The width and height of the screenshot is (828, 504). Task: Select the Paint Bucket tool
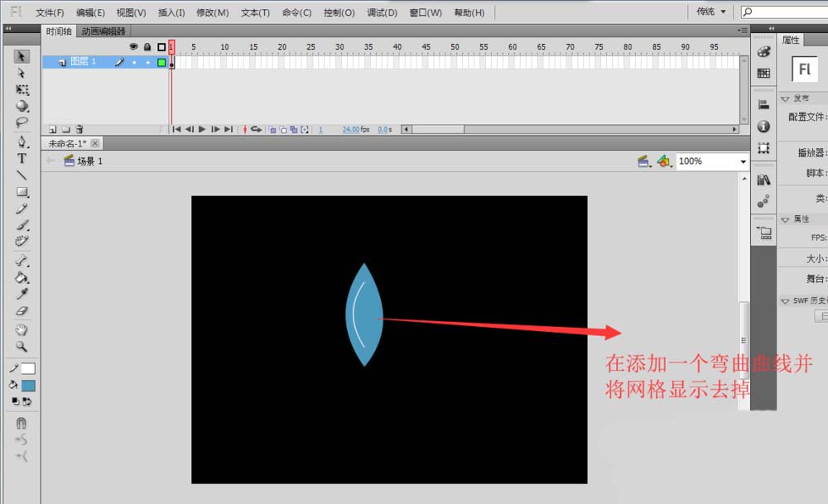[x=22, y=277]
